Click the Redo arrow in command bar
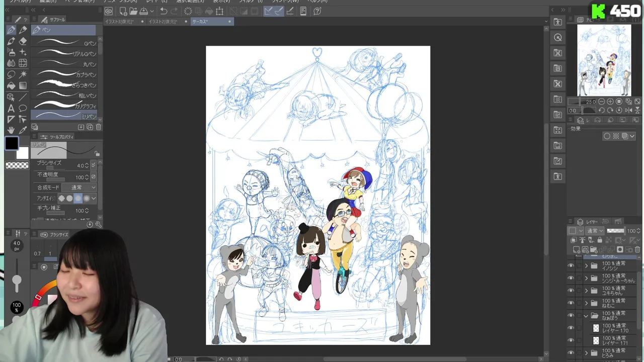Screen dimensions: 644x362 pyautogui.click(x=175, y=11)
